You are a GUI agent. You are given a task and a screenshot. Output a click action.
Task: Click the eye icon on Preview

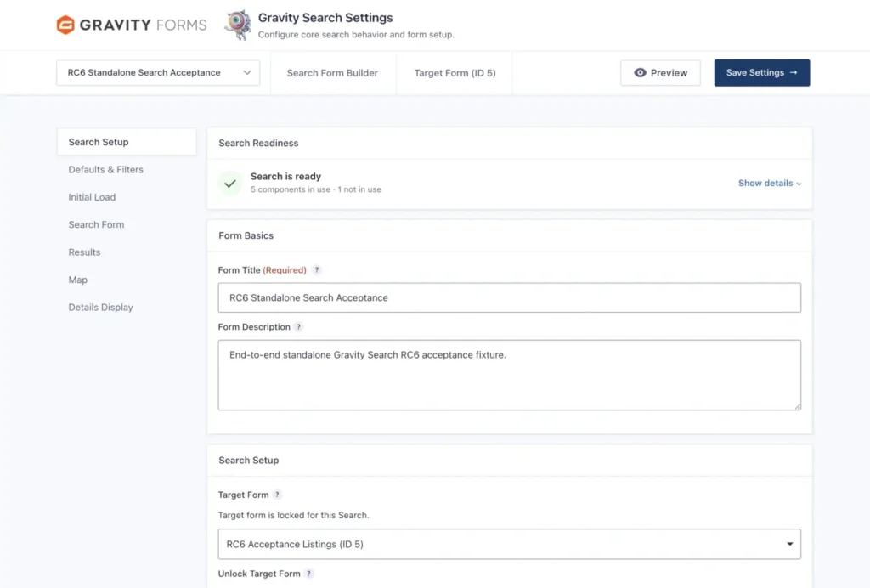(640, 73)
